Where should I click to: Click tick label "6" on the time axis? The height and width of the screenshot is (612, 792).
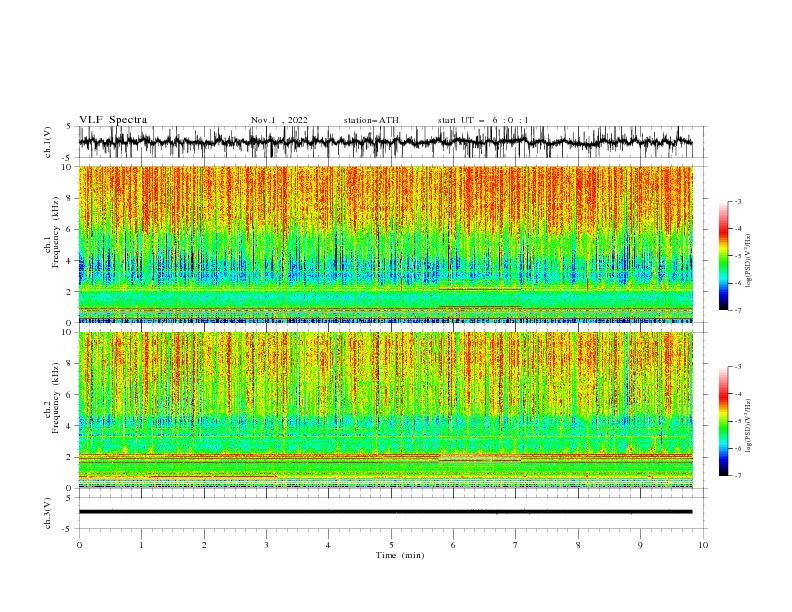point(453,545)
